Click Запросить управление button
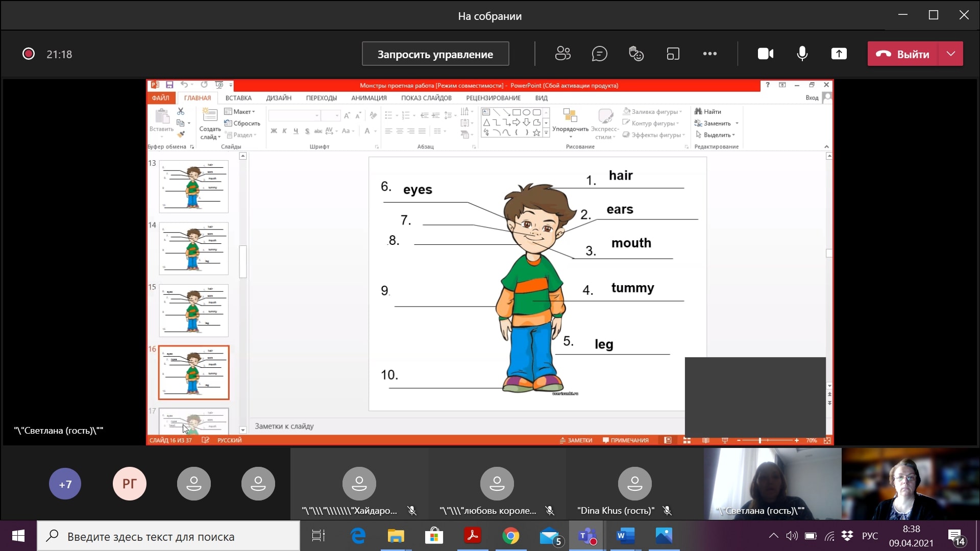980x551 pixels. [x=435, y=54]
